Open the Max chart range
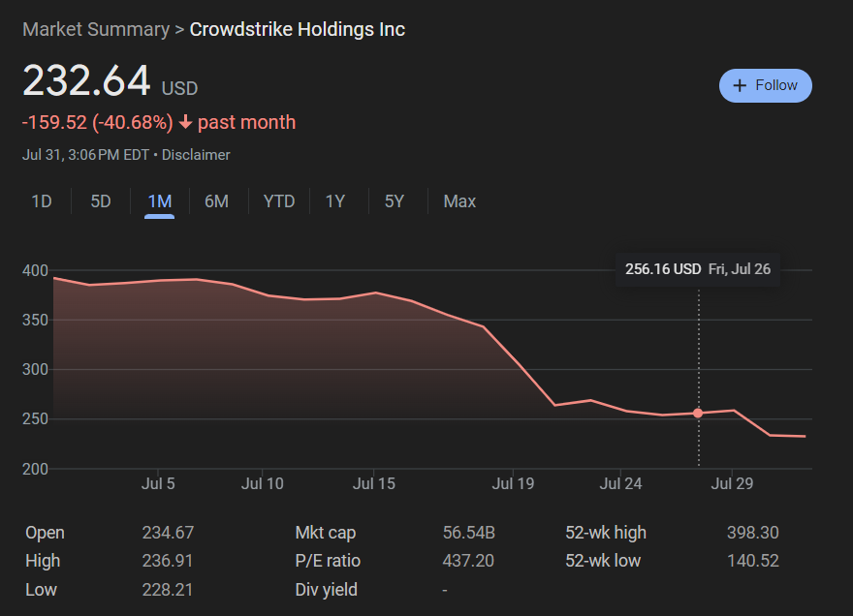 [x=459, y=201]
